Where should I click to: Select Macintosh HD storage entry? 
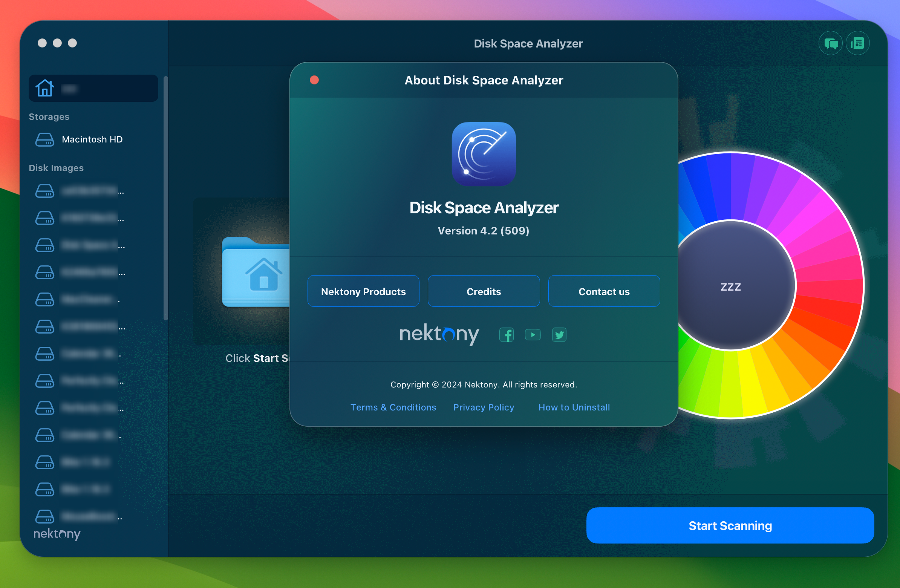[92, 139]
